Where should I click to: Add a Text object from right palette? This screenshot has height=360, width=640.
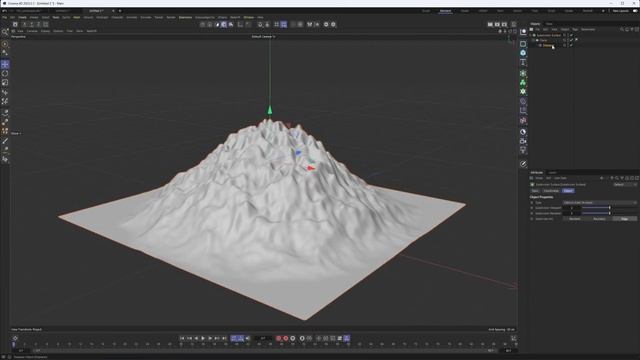click(x=523, y=62)
